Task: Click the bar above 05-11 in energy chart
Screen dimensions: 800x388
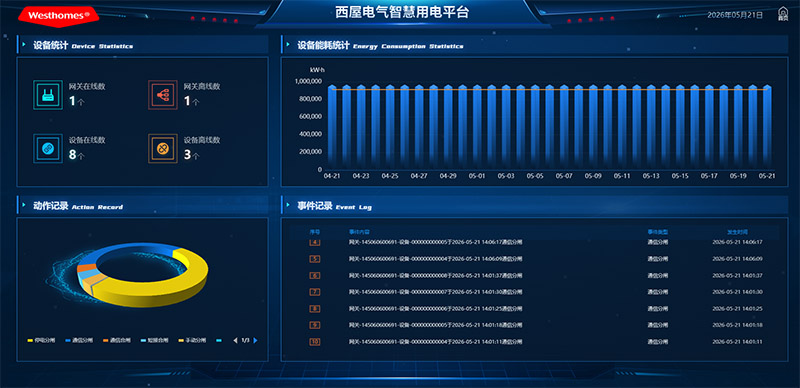Action: click(x=622, y=127)
